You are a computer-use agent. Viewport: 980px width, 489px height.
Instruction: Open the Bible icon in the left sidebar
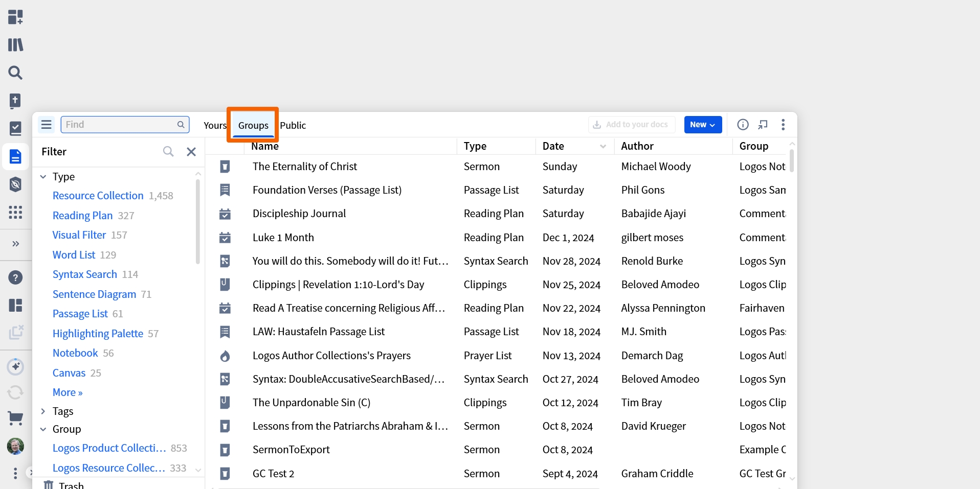click(15, 101)
